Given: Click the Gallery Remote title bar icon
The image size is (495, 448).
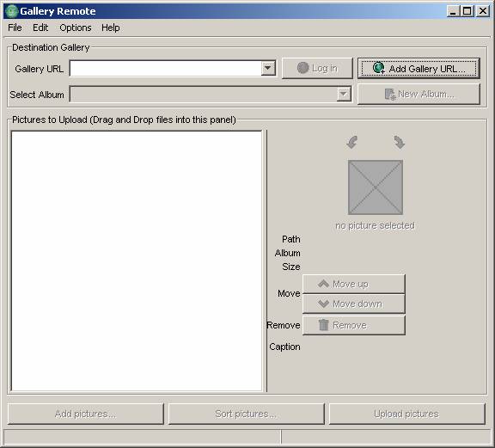Looking at the screenshot, I should [x=12, y=11].
